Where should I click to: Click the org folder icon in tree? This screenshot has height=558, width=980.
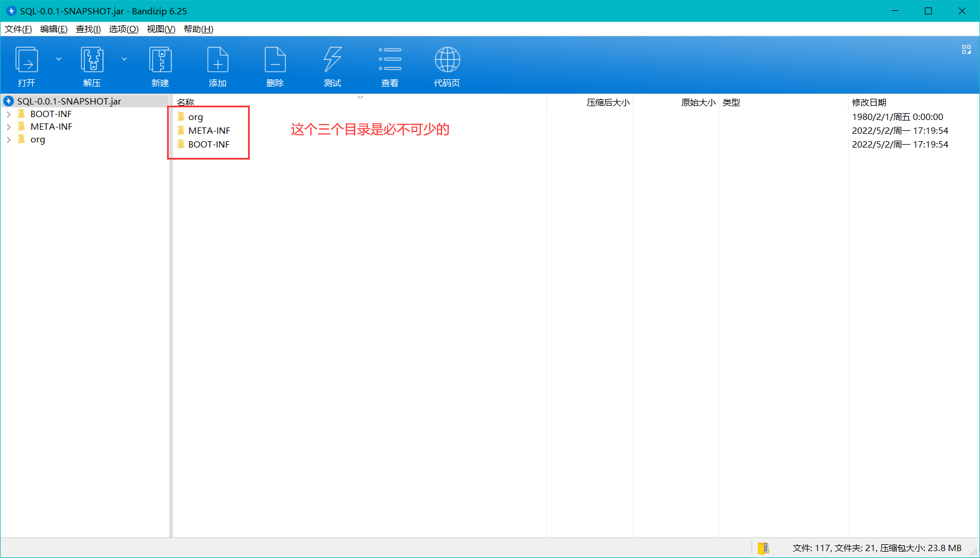(22, 139)
